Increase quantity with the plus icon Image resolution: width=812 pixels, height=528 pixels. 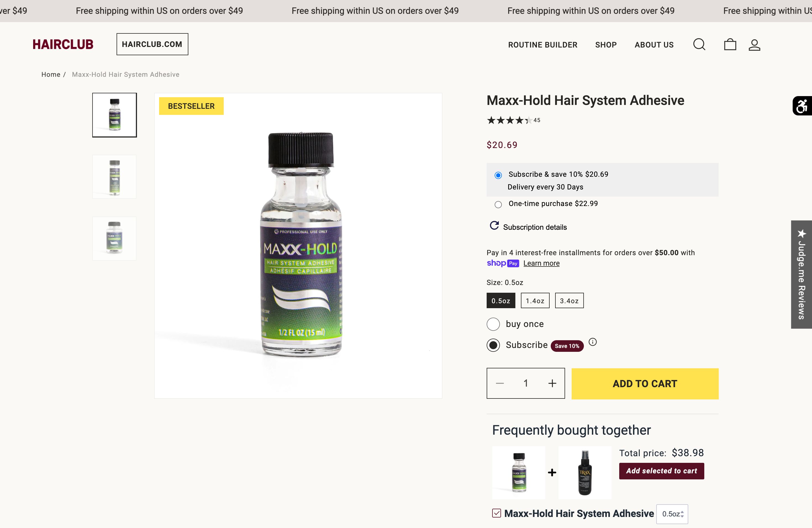pyautogui.click(x=552, y=383)
